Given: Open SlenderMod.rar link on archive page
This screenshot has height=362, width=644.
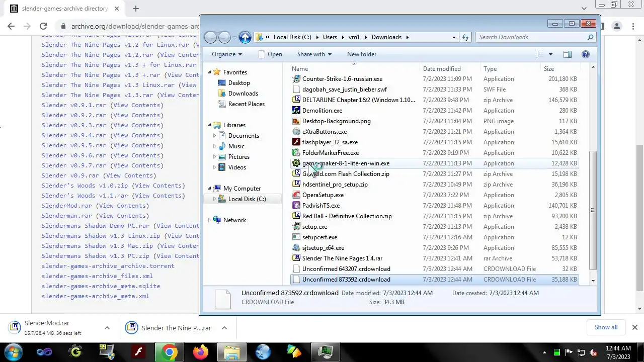Looking at the screenshot, I should [x=67, y=206].
